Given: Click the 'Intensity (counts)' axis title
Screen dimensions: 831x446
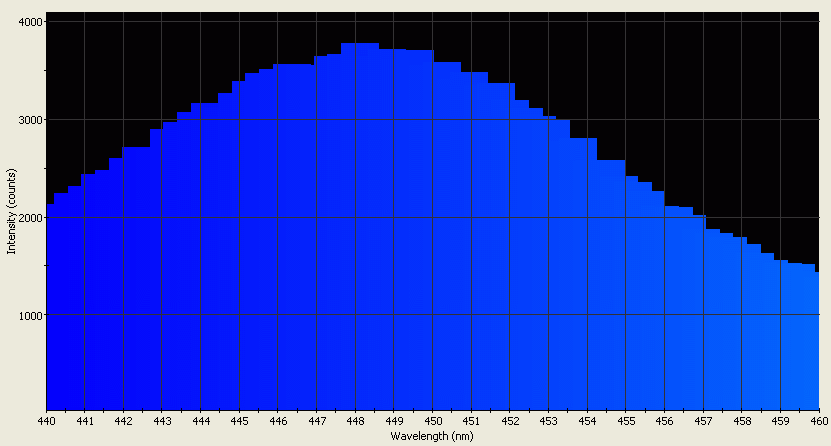Looking at the screenshot, I should point(11,211).
